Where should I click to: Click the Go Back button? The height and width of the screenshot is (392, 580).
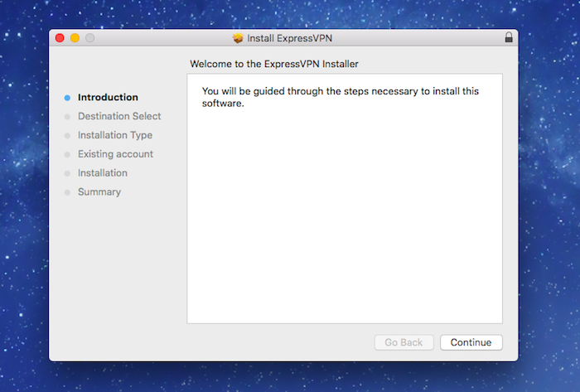[x=404, y=342]
